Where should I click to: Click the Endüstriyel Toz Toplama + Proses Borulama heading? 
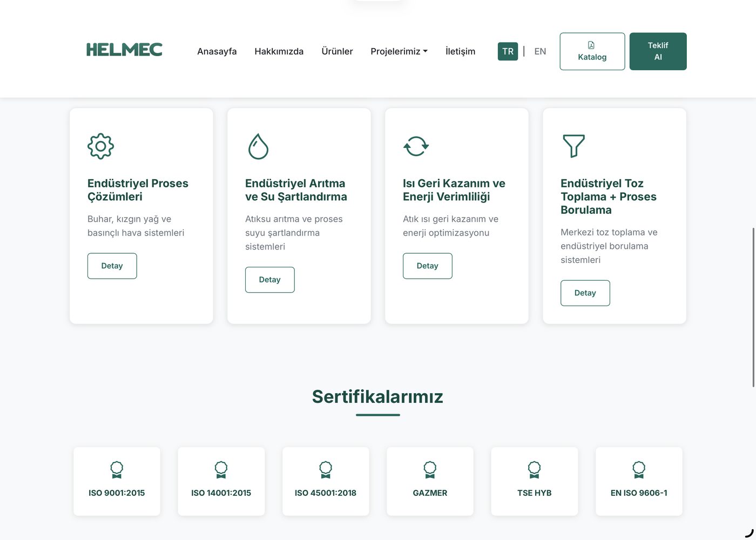(609, 197)
